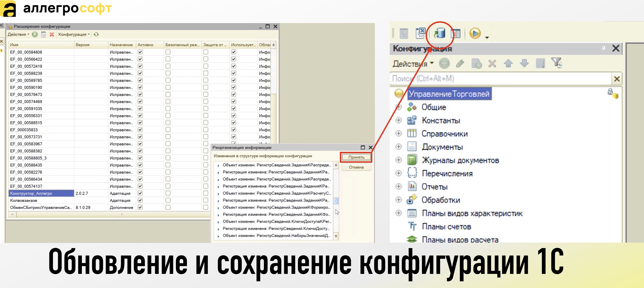Click the copy-add icon in Конфигурация toolbar
This screenshot has width=644, height=288.
coord(477,63)
